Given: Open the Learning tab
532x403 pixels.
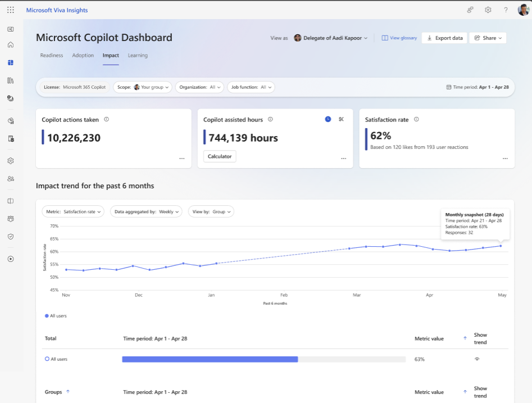Looking at the screenshot, I should (x=138, y=56).
